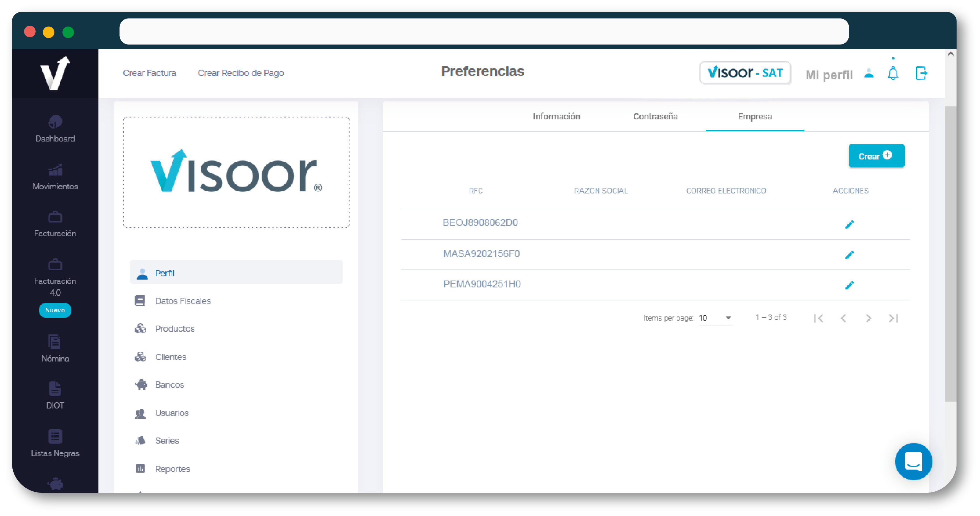The height and width of the screenshot is (516, 980).
Task: Click the Nuevo badge under Facturación 4.0
Action: [55, 310]
